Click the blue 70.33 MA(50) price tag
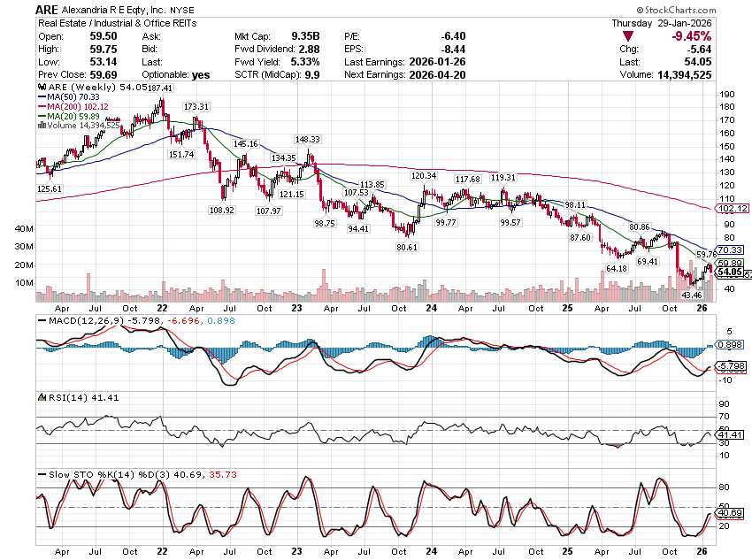 (731, 249)
